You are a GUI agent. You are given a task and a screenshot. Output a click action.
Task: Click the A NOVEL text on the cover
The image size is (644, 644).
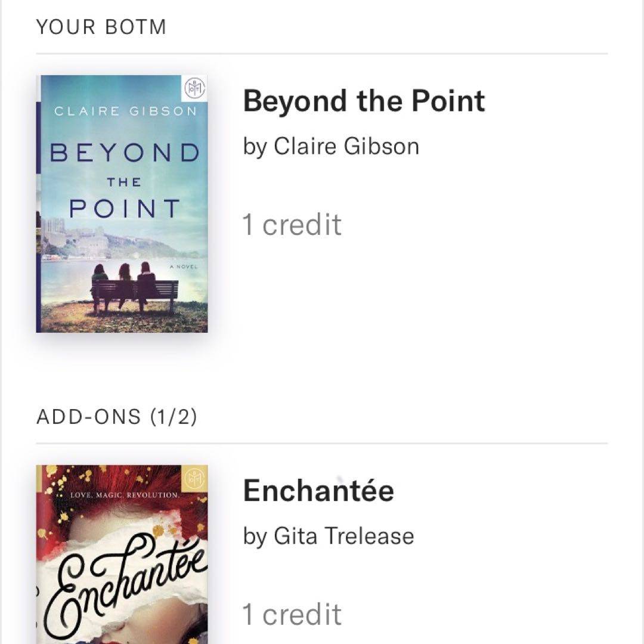[x=183, y=267]
